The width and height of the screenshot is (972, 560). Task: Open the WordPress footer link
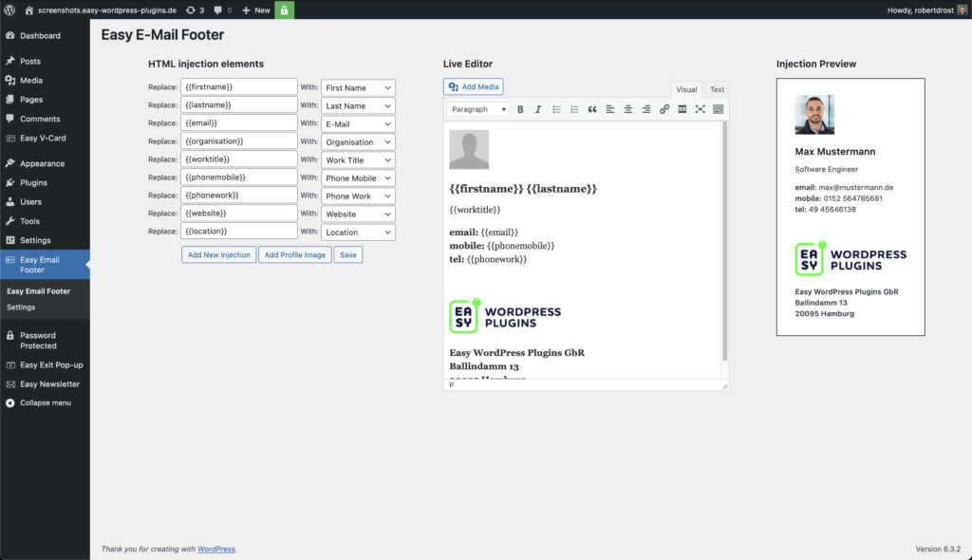(x=216, y=549)
